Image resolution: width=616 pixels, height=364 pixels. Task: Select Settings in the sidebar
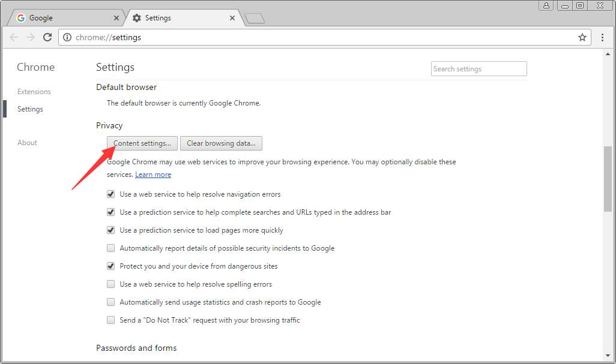(x=30, y=109)
